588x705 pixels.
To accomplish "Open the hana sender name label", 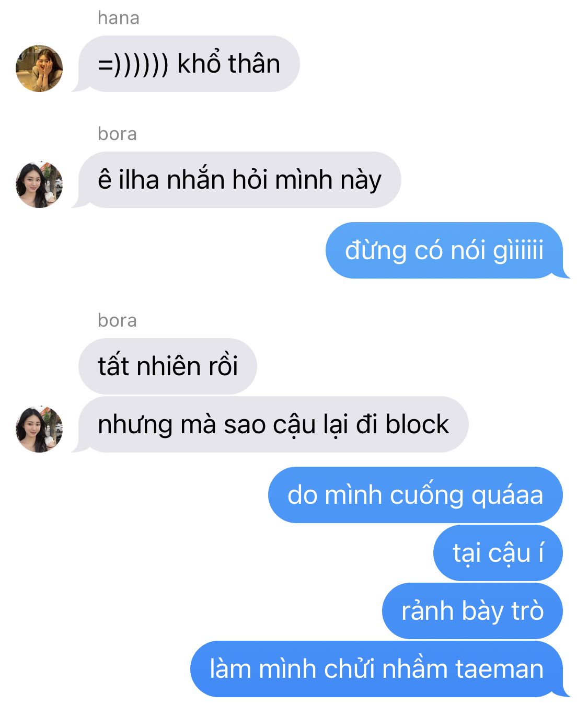I will click(118, 18).
